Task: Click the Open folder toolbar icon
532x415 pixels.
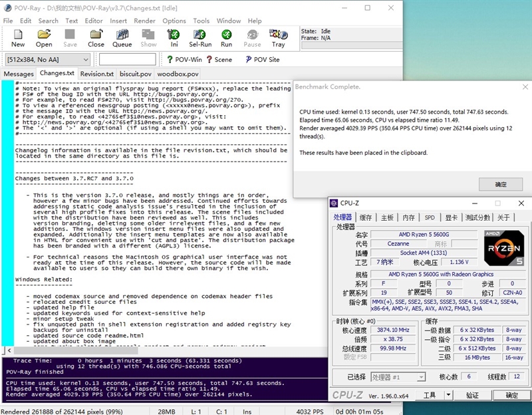Action: click(x=44, y=35)
